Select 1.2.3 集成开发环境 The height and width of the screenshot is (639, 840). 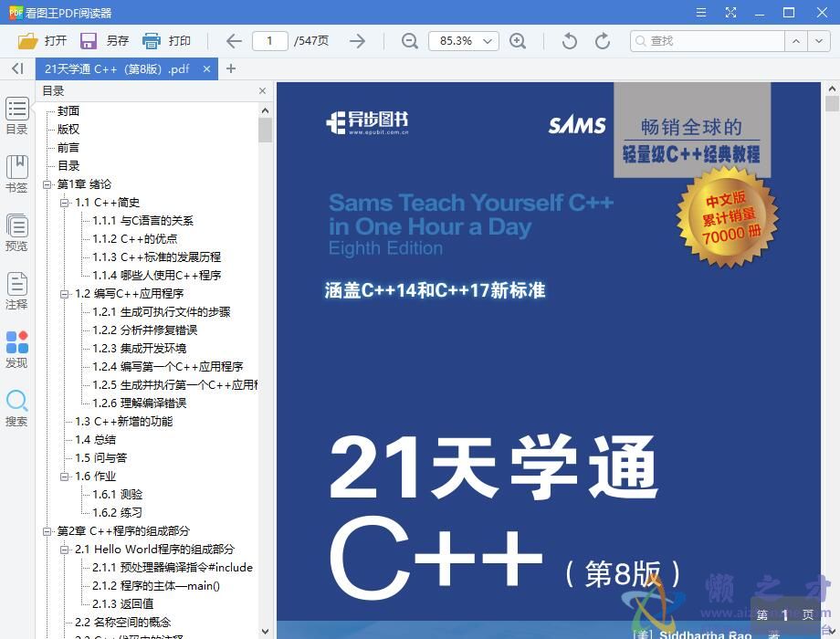(140, 348)
